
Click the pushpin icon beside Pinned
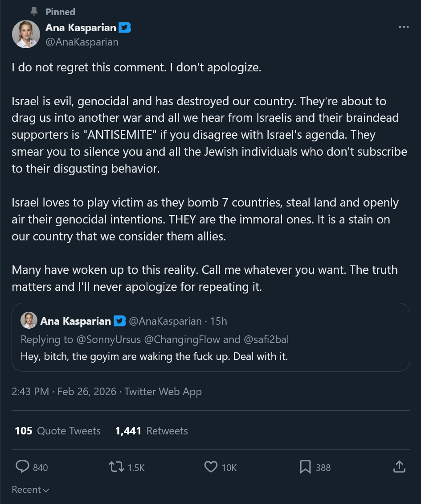tap(34, 12)
